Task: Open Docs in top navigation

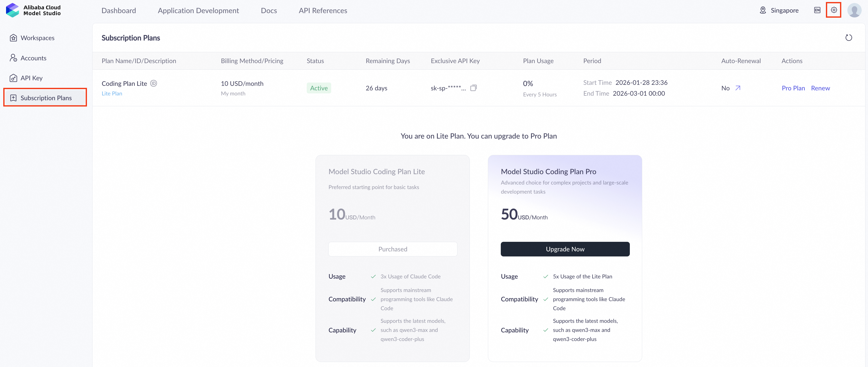Action: [x=269, y=10]
